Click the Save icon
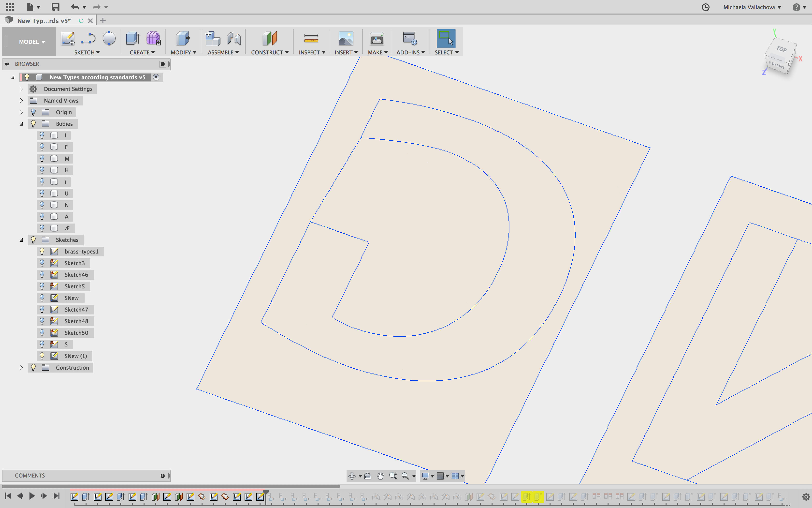812x508 pixels. (x=55, y=7)
